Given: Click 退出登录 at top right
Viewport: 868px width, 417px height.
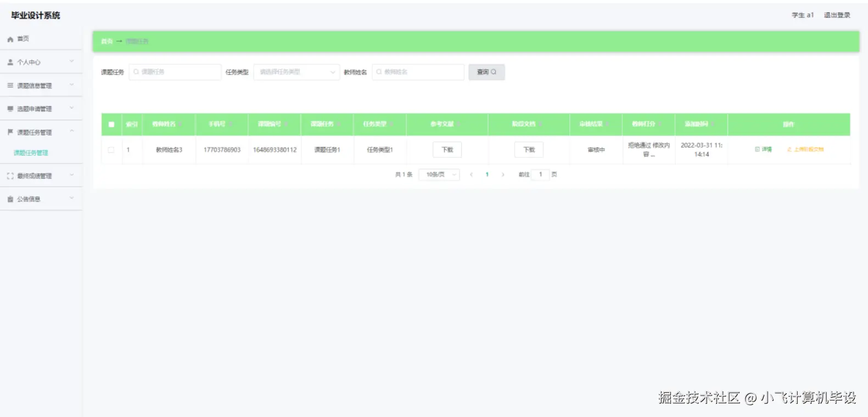Looking at the screenshot, I should pos(837,15).
